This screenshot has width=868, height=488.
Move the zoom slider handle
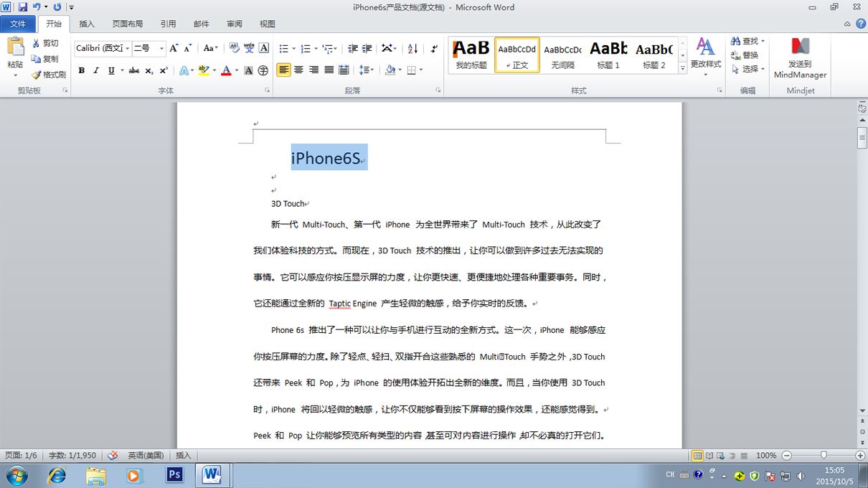(x=824, y=455)
